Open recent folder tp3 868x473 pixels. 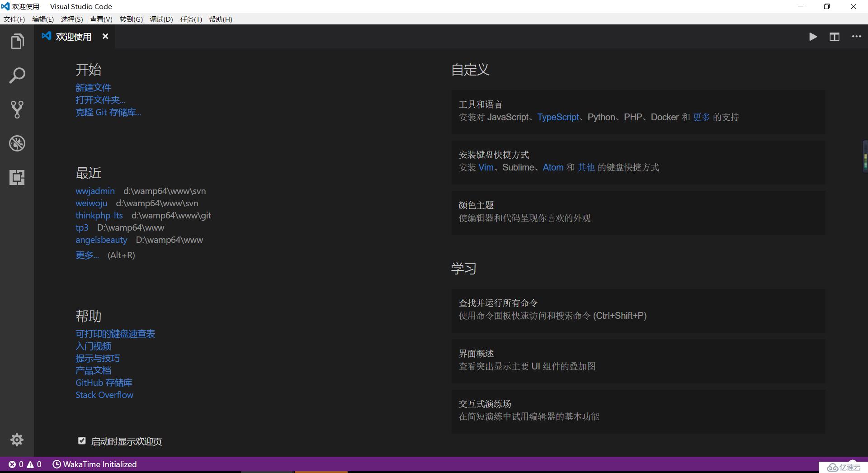coord(82,227)
